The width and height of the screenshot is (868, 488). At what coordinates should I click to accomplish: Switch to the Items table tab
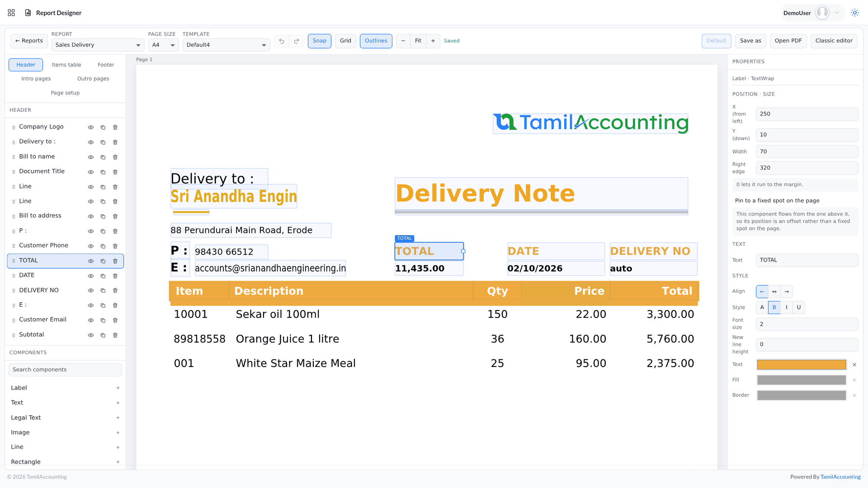coord(66,65)
